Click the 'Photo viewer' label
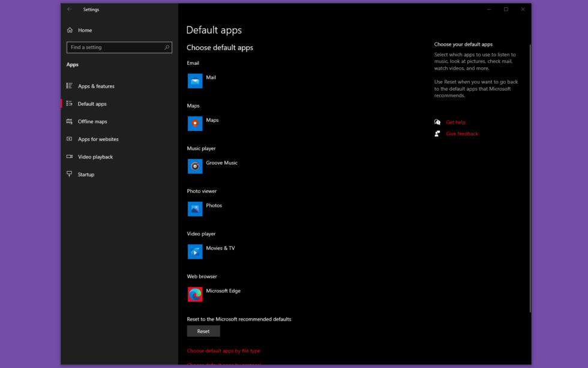 tap(202, 191)
